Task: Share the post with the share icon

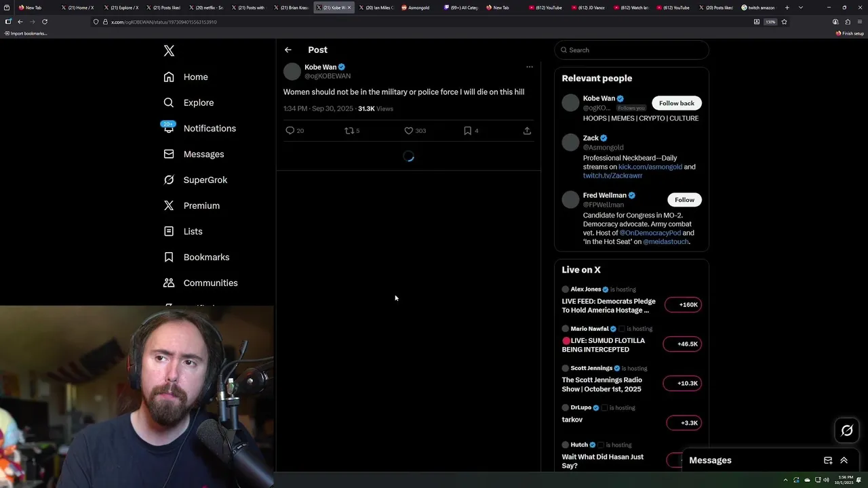Action: point(527,131)
